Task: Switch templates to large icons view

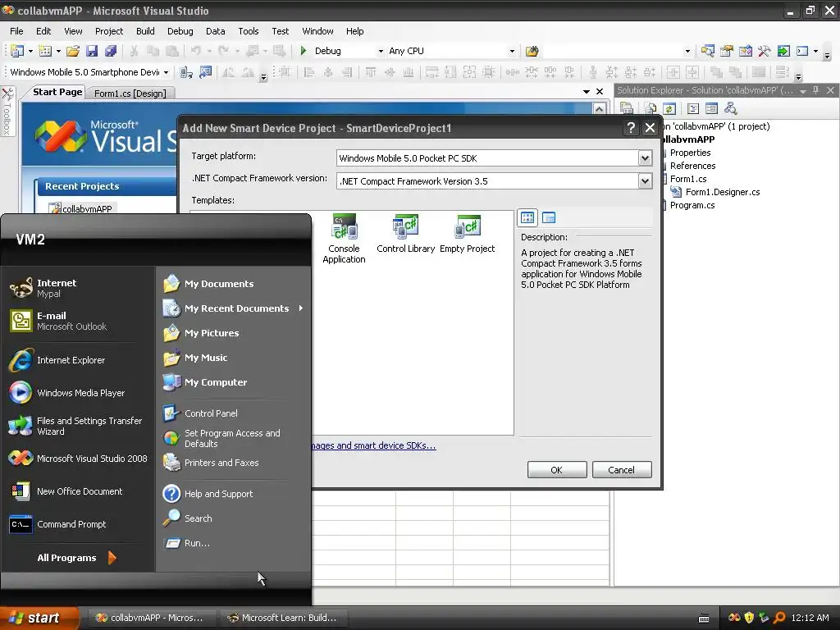Action: pos(527,217)
